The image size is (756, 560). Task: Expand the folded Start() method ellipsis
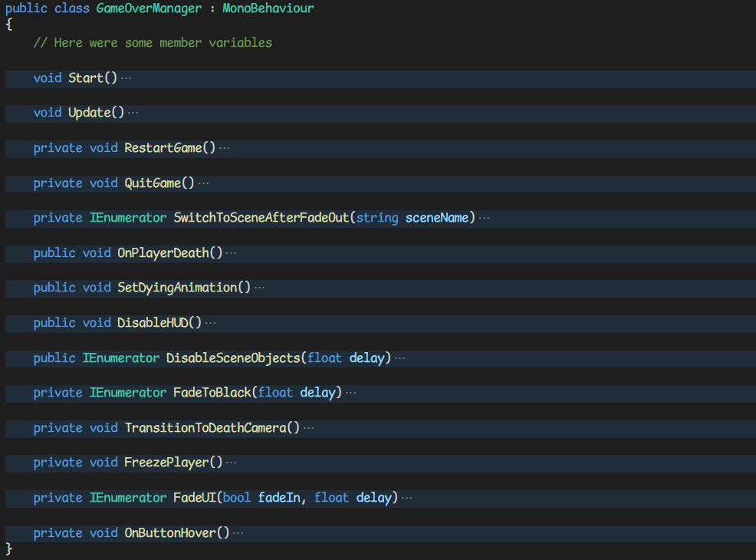coord(127,78)
